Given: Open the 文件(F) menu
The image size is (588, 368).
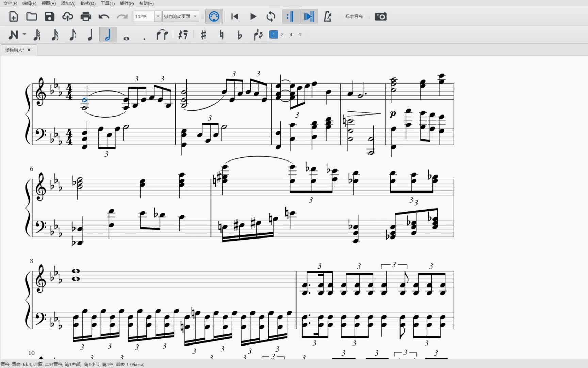Looking at the screenshot, I should coord(10,3).
